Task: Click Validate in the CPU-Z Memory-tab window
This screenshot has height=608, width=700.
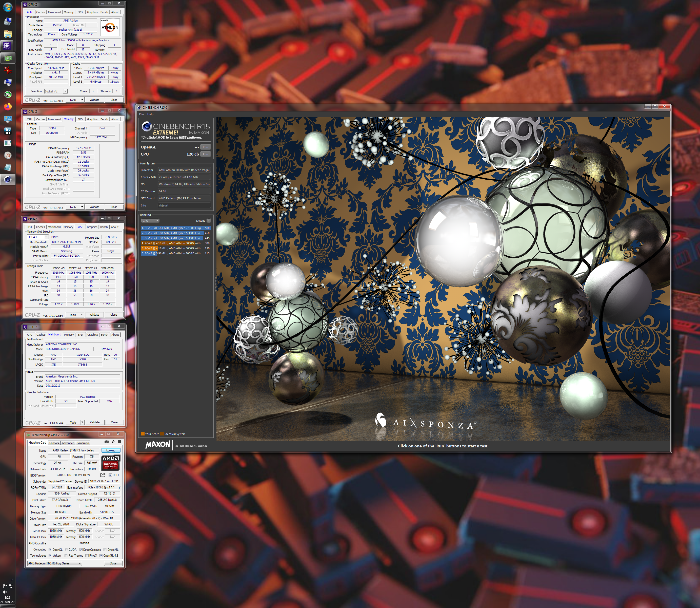Action: click(95, 207)
